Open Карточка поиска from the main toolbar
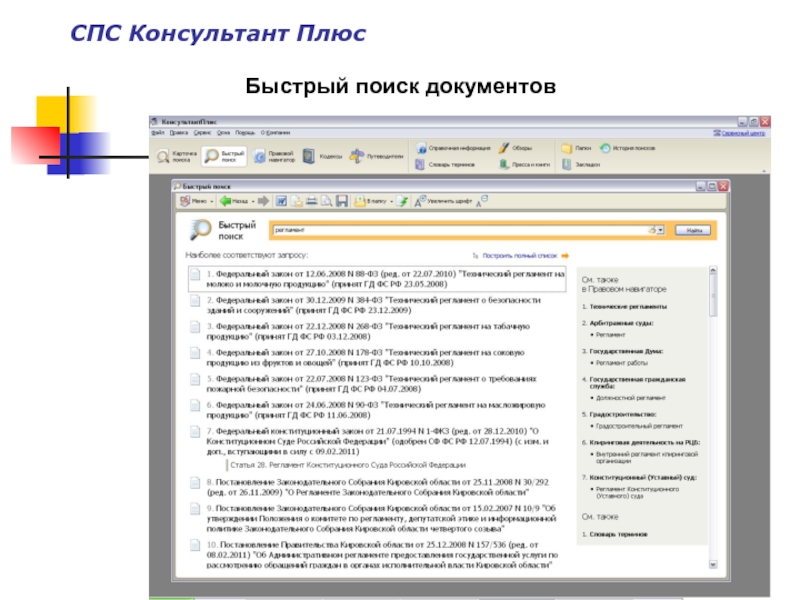The image size is (800, 600). tap(174, 156)
